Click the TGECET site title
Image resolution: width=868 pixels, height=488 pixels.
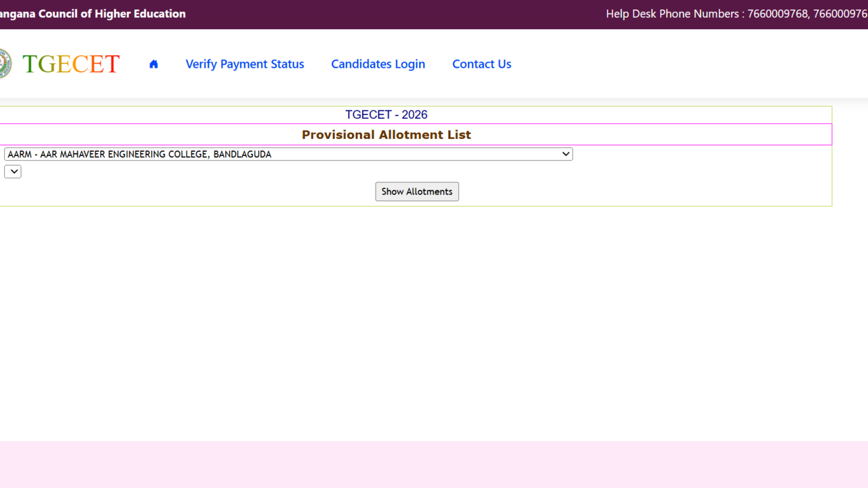(71, 64)
